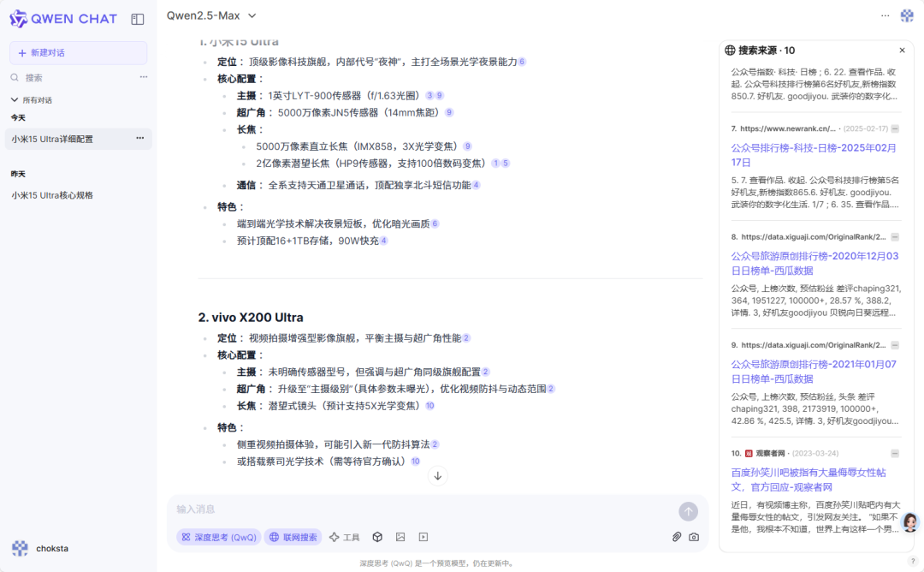This screenshot has width=924, height=572.
Task: Click citation 6 after 优化暗光画质
Action: point(435,224)
